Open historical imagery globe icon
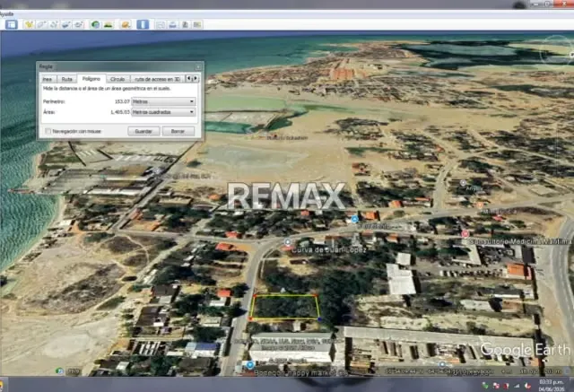Screen dimensions: 574x392 (95, 24)
